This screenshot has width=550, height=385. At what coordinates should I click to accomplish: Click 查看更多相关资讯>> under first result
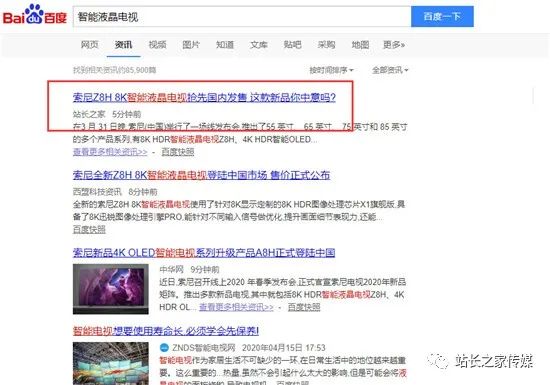[110, 152]
